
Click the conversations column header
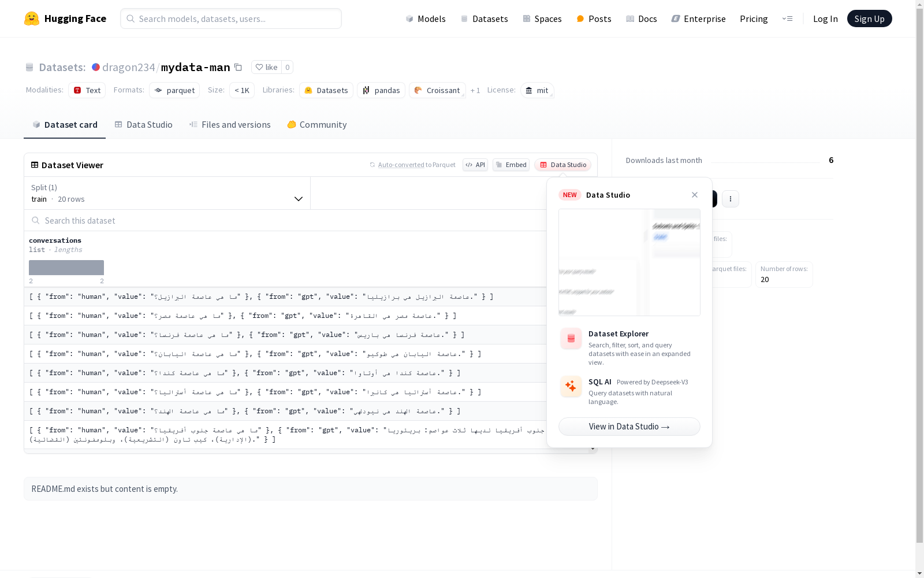pos(55,240)
